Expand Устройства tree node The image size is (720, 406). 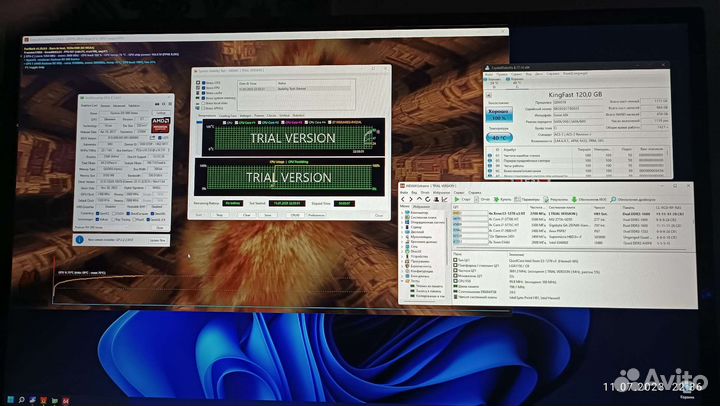pos(402,256)
